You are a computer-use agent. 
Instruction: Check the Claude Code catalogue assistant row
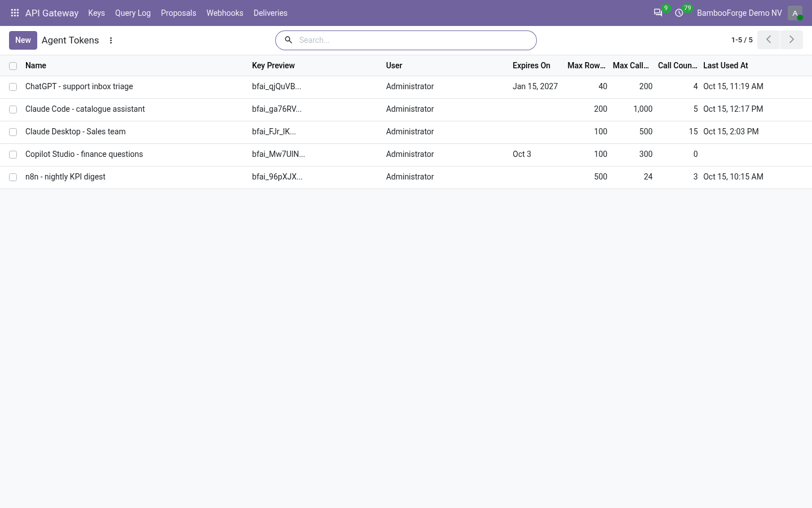click(x=13, y=110)
